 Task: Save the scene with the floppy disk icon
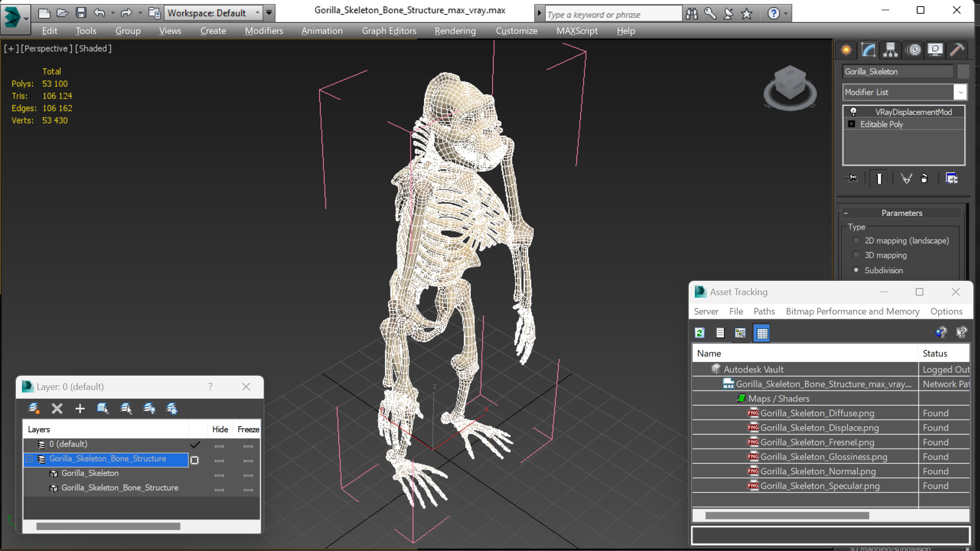click(81, 13)
